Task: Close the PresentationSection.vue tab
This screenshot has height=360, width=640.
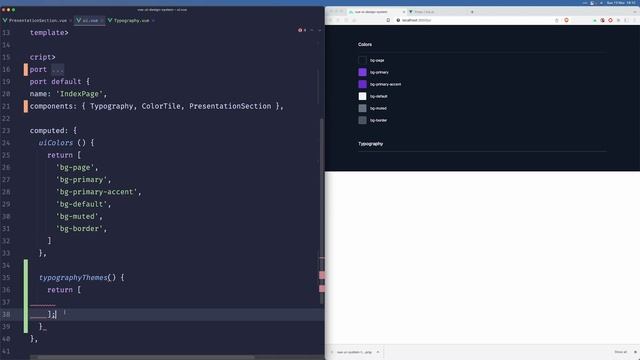Action: [71, 20]
